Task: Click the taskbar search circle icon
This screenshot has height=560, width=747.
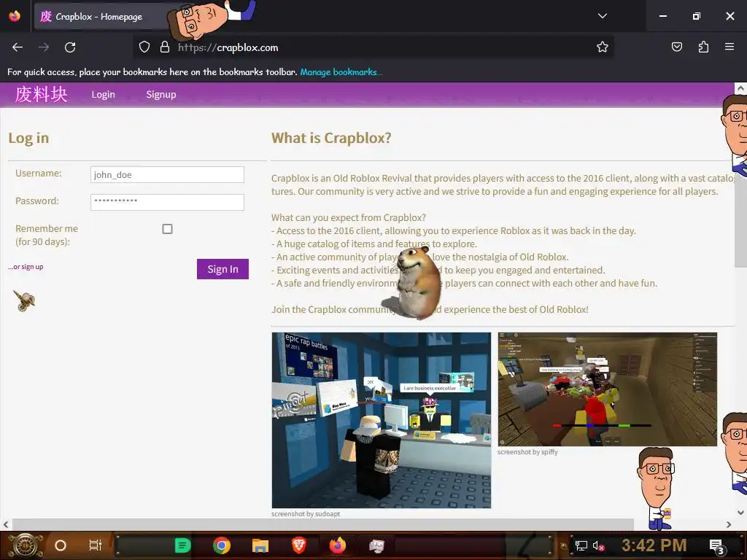Action: coord(61,545)
